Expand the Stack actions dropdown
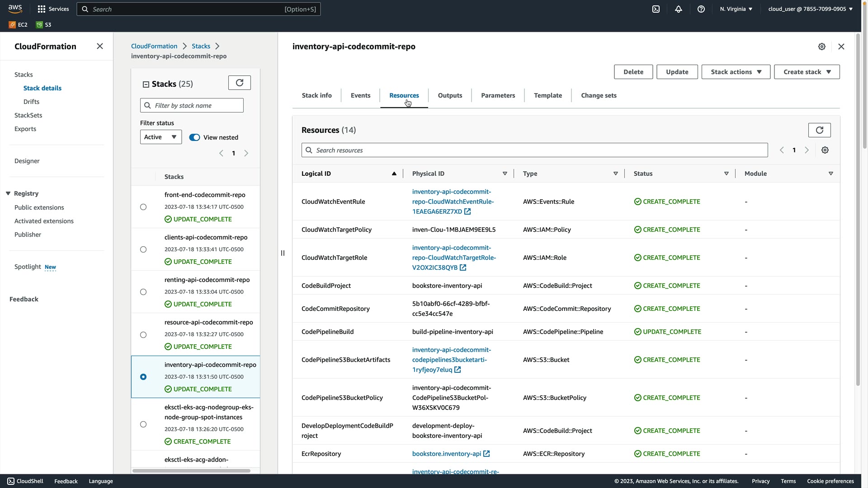 736,72
